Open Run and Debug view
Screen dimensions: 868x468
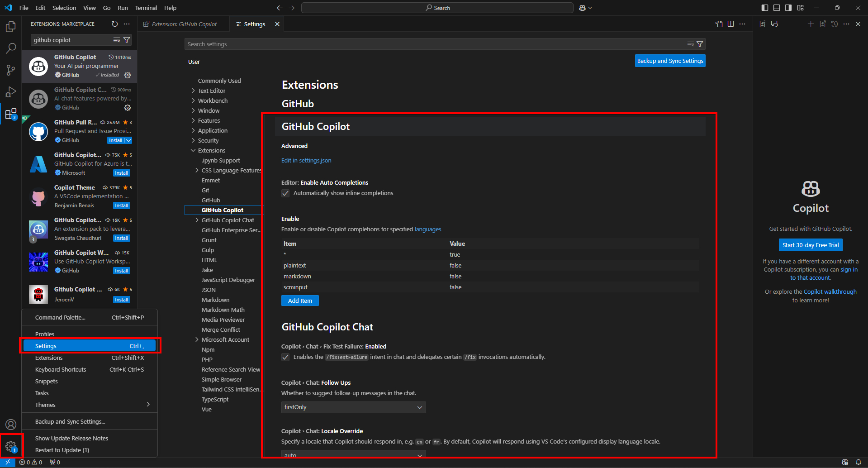[11, 92]
